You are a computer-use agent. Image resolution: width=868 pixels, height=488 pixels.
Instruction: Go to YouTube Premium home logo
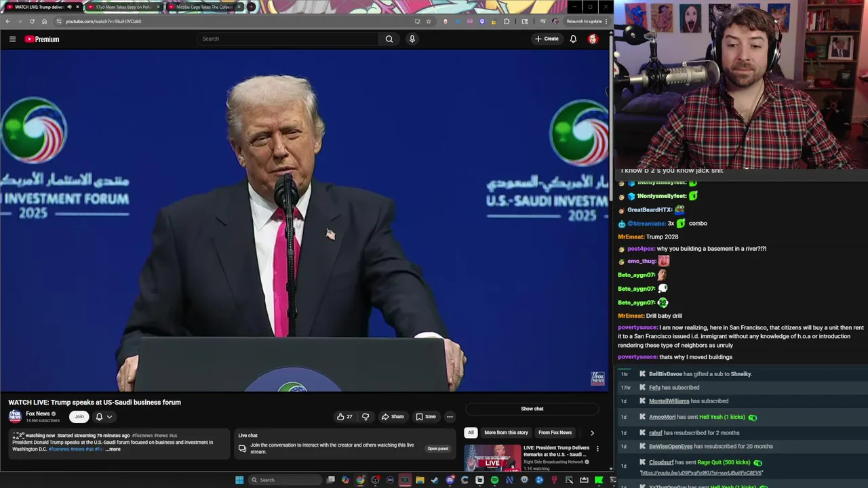click(42, 39)
